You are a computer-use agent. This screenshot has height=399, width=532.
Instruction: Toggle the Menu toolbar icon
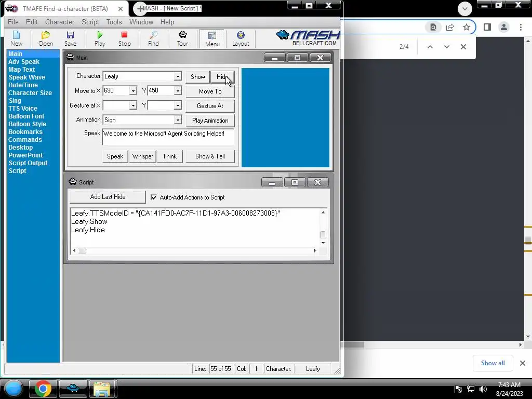coord(212,38)
